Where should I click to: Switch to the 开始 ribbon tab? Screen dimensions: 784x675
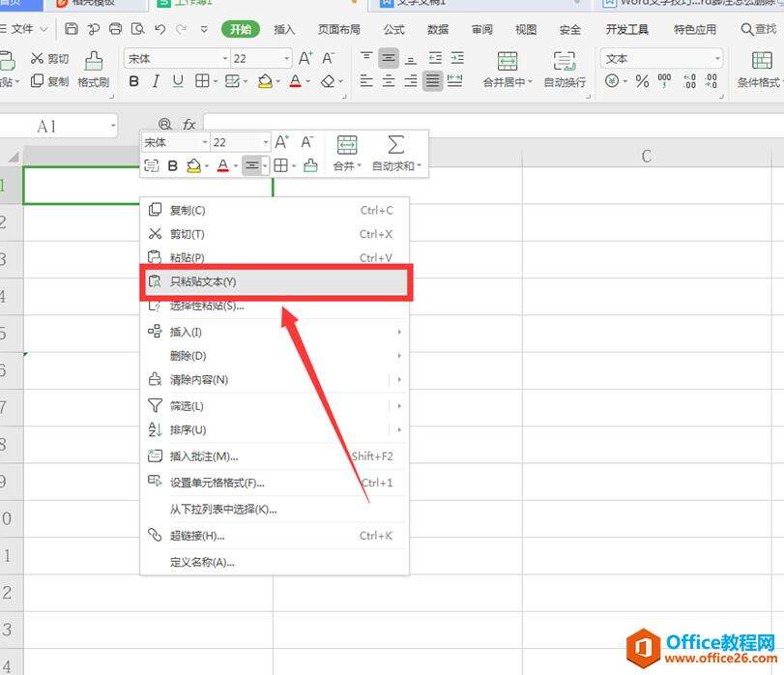point(241,29)
